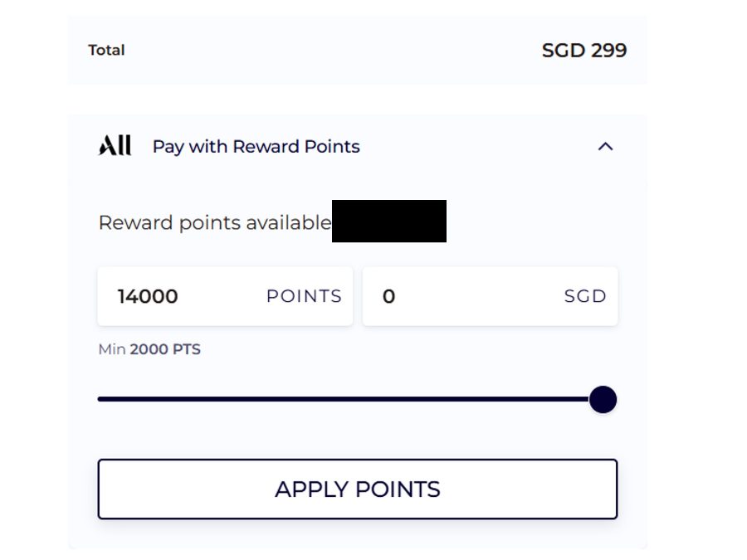Select the 14000 value text

click(x=148, y=296)
